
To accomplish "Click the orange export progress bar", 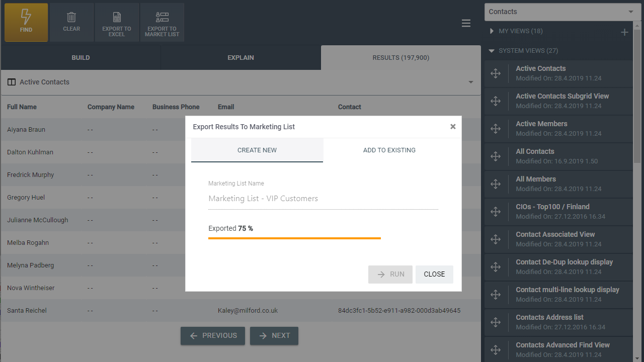I will coord(294,238).
